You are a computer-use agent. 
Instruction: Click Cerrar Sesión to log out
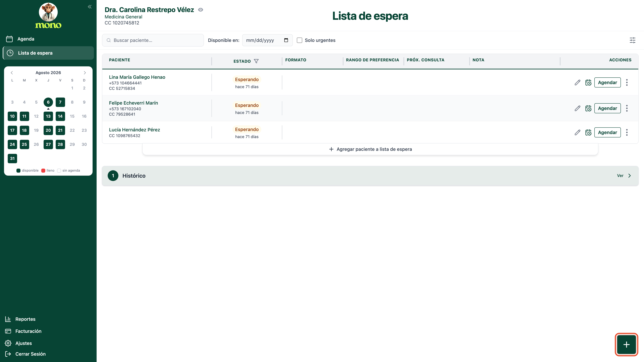coord(25,354)
